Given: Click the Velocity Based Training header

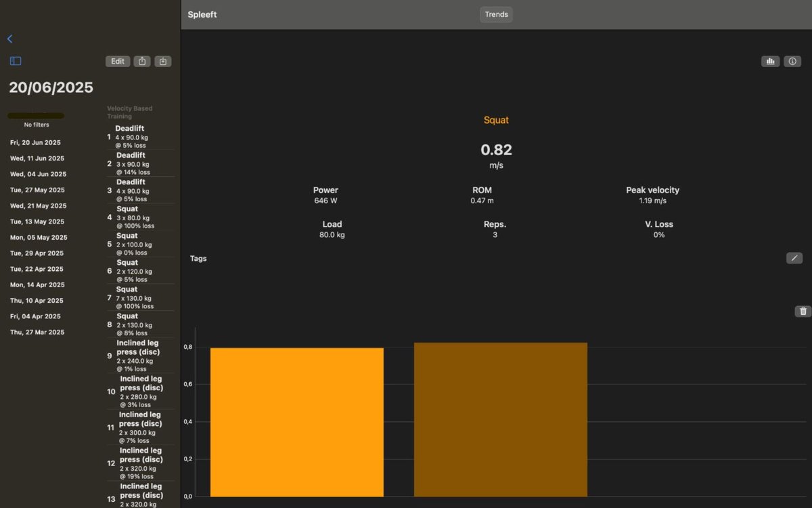Looking at the screenshot, I should click(x=130, y=112).
